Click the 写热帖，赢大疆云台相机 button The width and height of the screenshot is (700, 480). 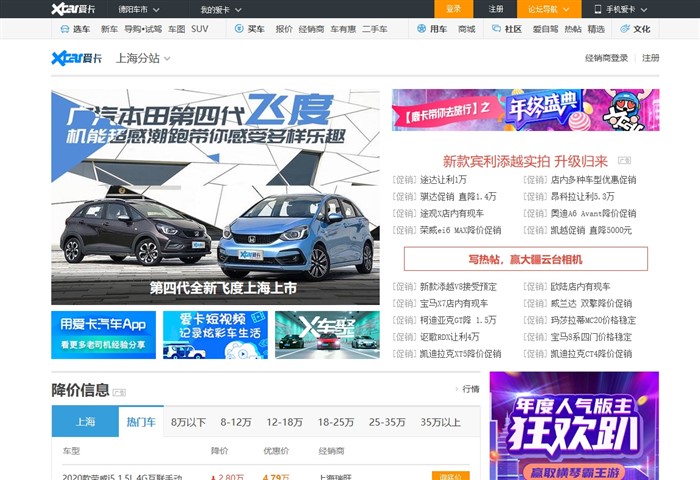525,259
